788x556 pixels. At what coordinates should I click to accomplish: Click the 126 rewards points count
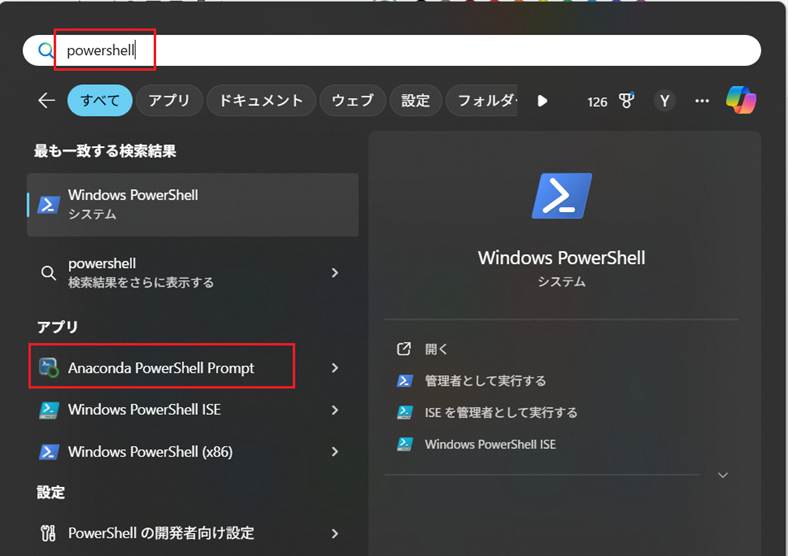pyautogui.click(x=597, y=102)
